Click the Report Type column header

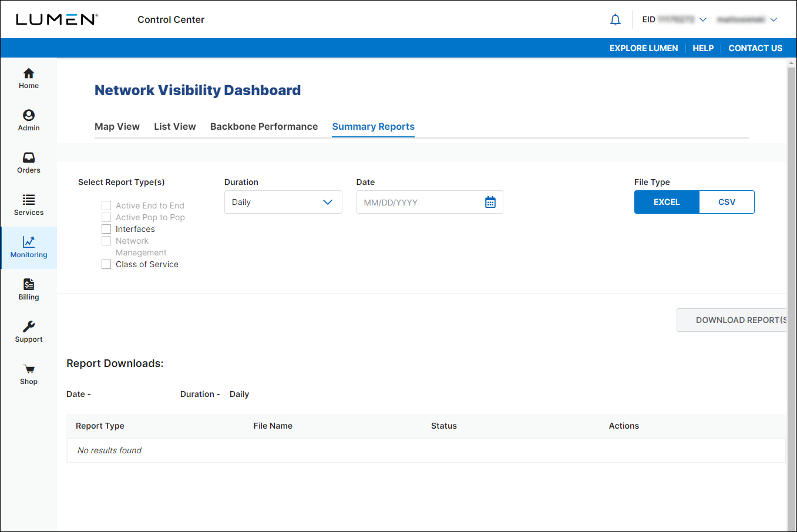pyautogui.click(x=100, y=426)
